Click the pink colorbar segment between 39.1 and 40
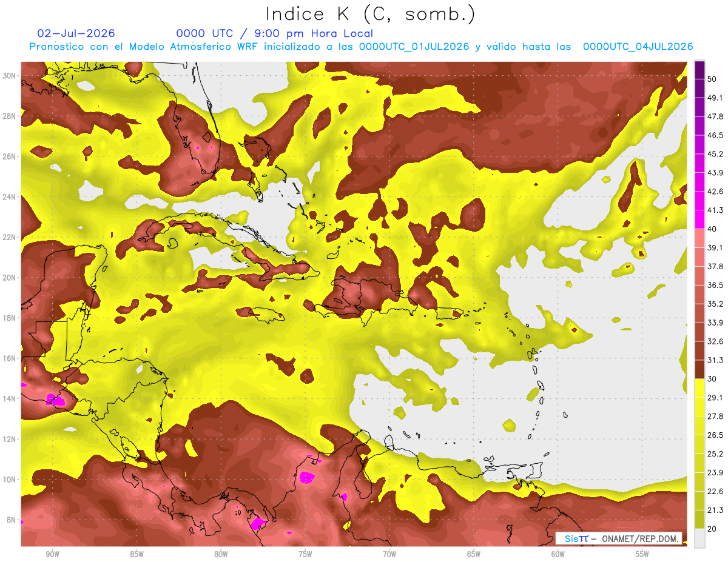The width and height of the screenshot is (728, 562). coord(699,238)
